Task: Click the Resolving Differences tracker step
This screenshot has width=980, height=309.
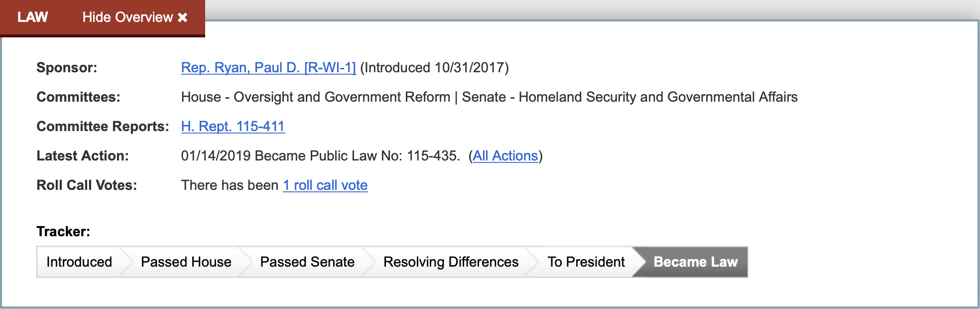Action: [x=451, y=262]
